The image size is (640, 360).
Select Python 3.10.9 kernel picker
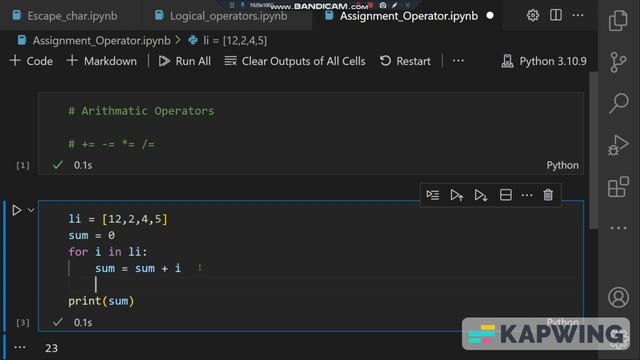click(544, 61)
